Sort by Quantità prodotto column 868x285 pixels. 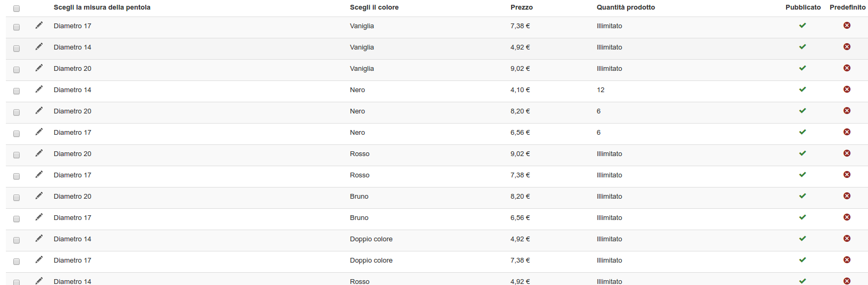click(x=625, y=7)
